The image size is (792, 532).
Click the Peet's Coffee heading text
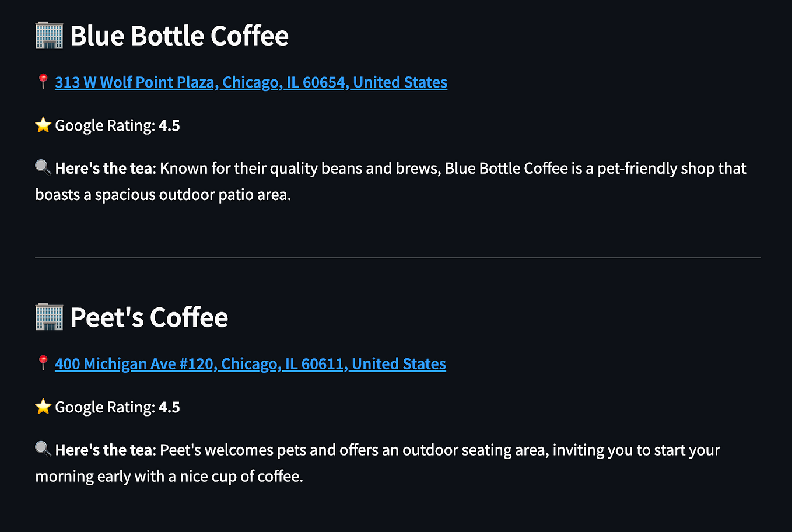point(149,317)
